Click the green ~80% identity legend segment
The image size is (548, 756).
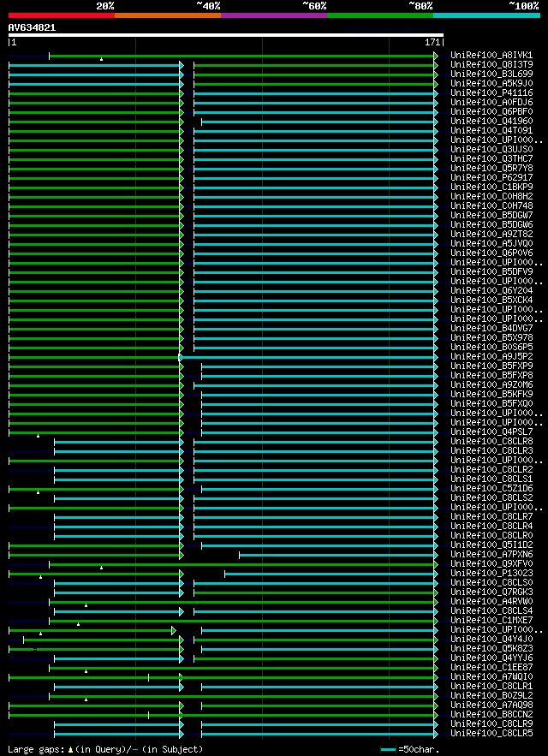(x=380, y=15)
